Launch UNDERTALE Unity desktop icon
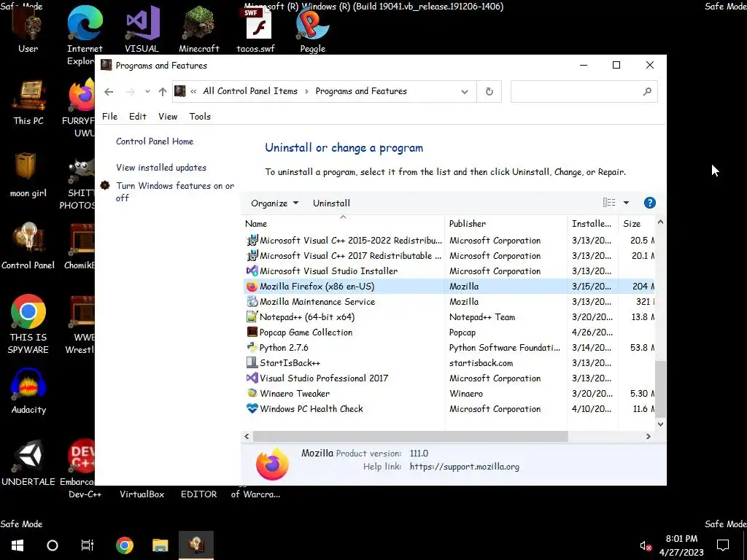747x560 pixels. pos(28,463)
